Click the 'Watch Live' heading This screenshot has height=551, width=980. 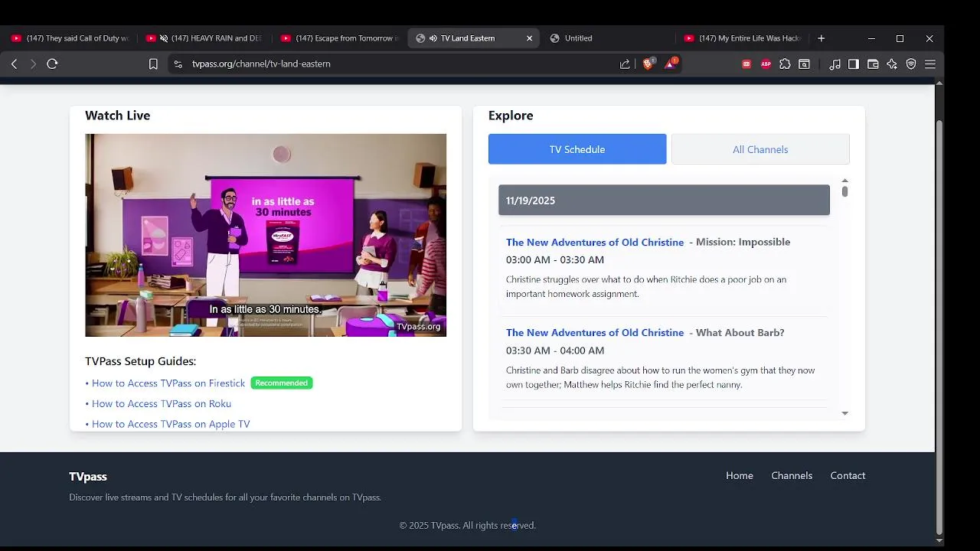(x=117, y=116)
